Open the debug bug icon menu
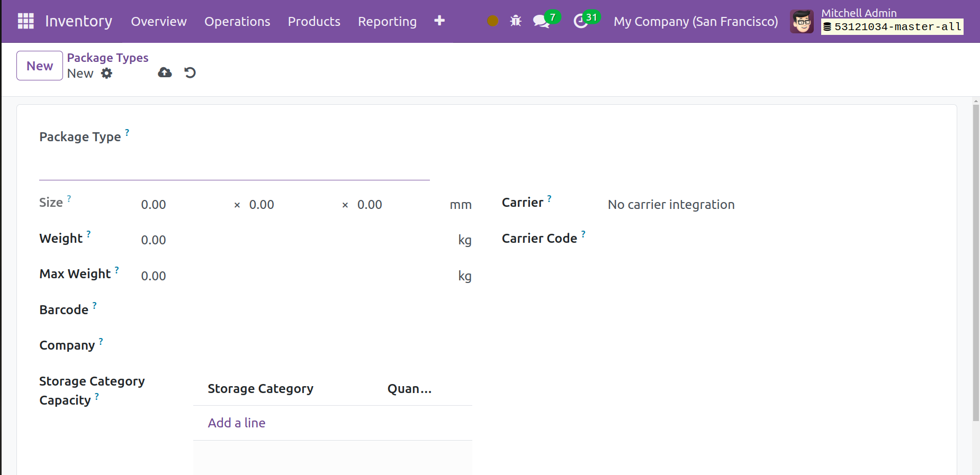 click(516, 21)
